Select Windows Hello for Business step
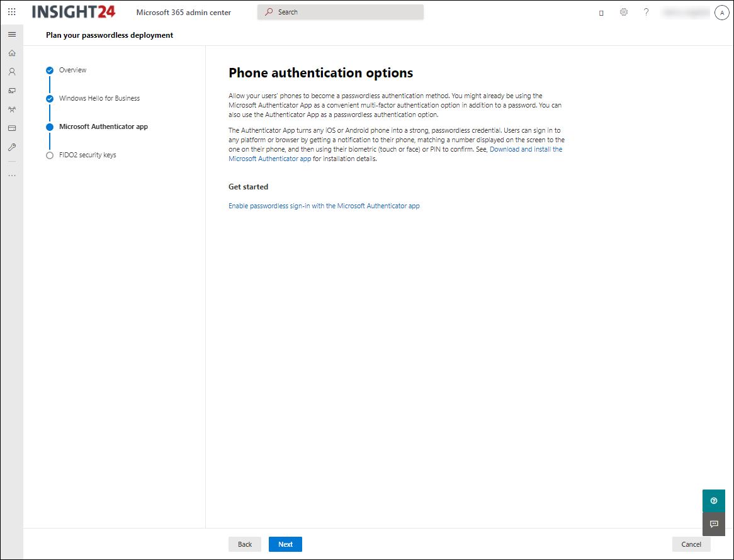Screen dimensions: 734x560 click(99, 98)
